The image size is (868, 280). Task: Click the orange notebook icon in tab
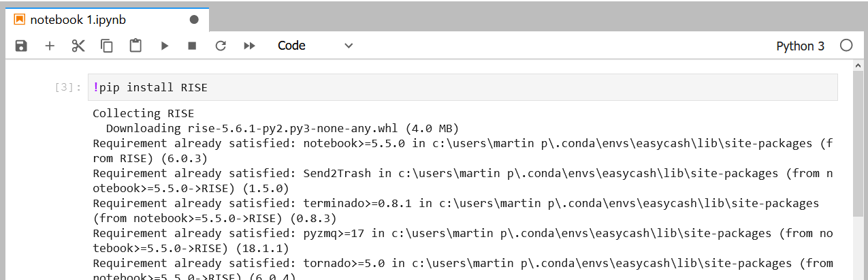[19, 20]
